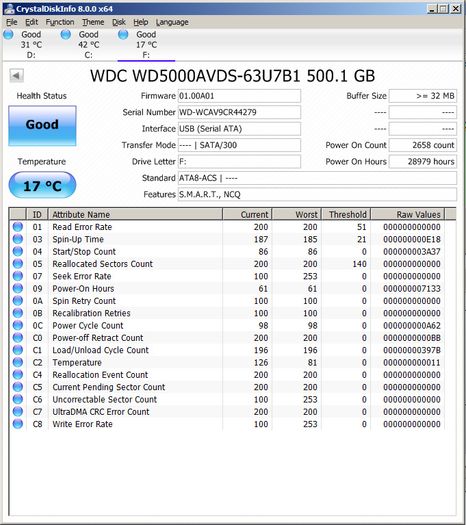
Task: Select the Load/Unload Cycle Count attribute name
Action: (100, 350)
